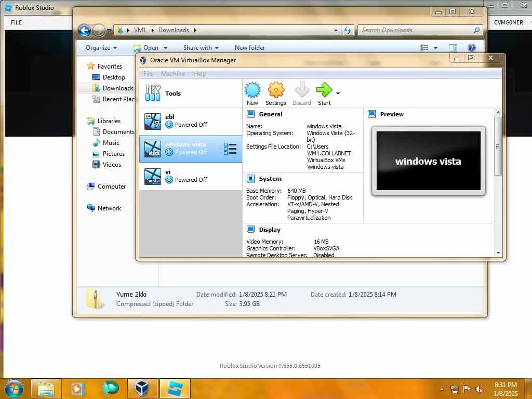This screenshot has height=399, width=532.
Task: Click CVMGONER account name in Roblox Studio
Action: click(508, 22)
